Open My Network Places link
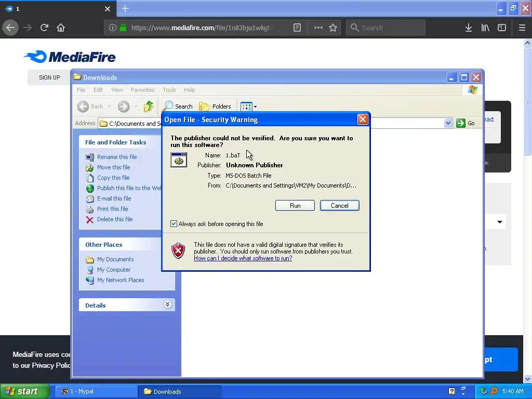Screen dimensions: 532x399 (x=121, y=280)
